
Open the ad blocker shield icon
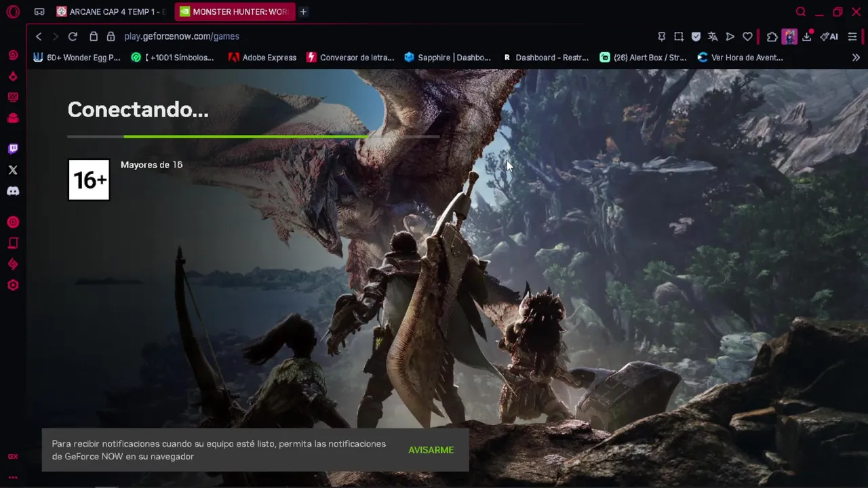point(696,37)
